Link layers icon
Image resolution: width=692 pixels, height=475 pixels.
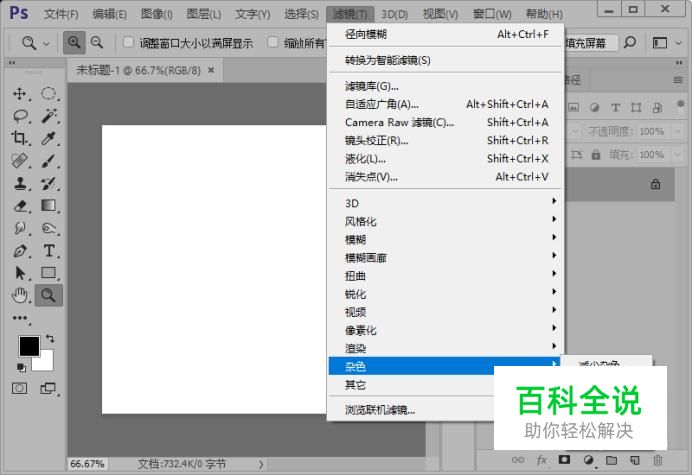tap(518, 460)
